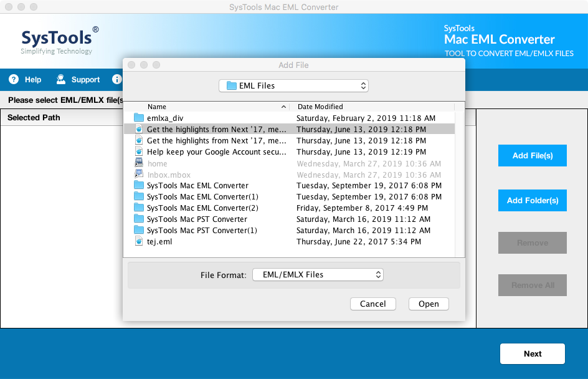Select the SysTools Mac PST Converter folder name
588x379 pixels.
pos(197,219)
